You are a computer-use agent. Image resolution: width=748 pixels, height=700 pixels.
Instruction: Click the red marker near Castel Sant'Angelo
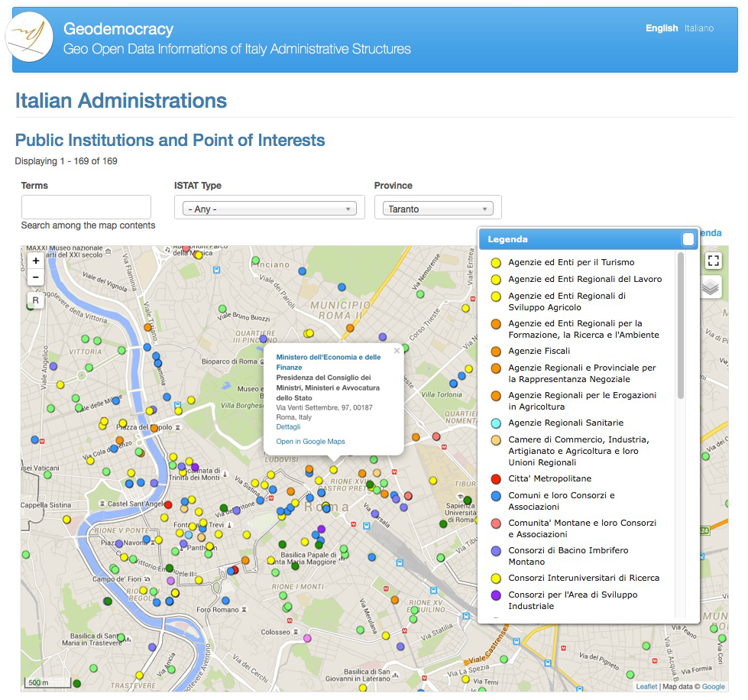[168, 505]
